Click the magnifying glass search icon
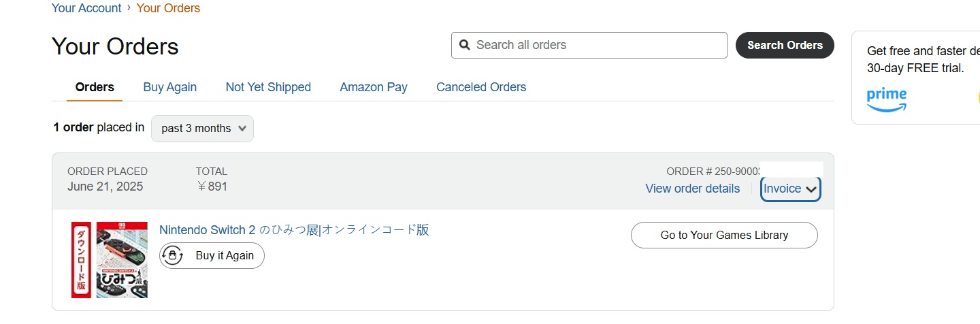This screenshot has height=324, width=980. 465,46
